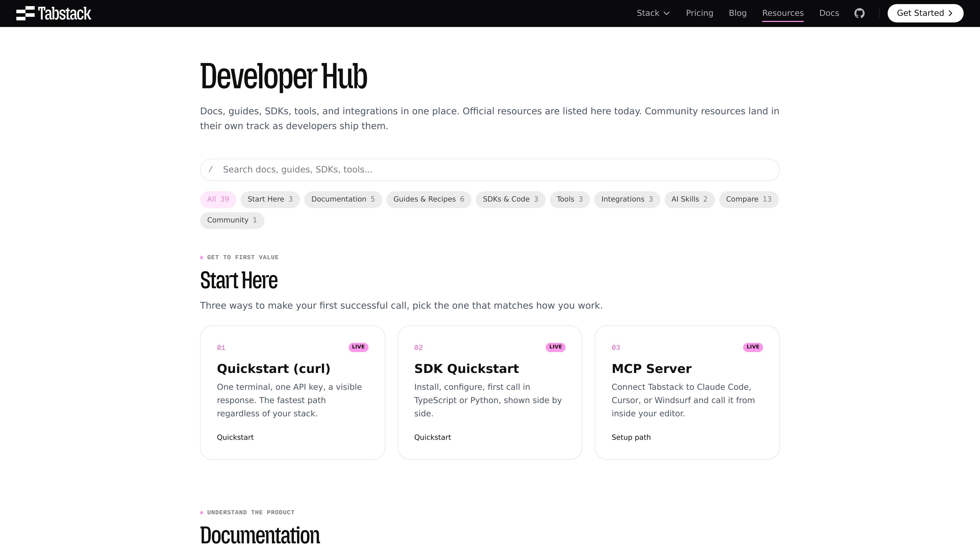Open the Pricing page

click(x=699, y=13)
